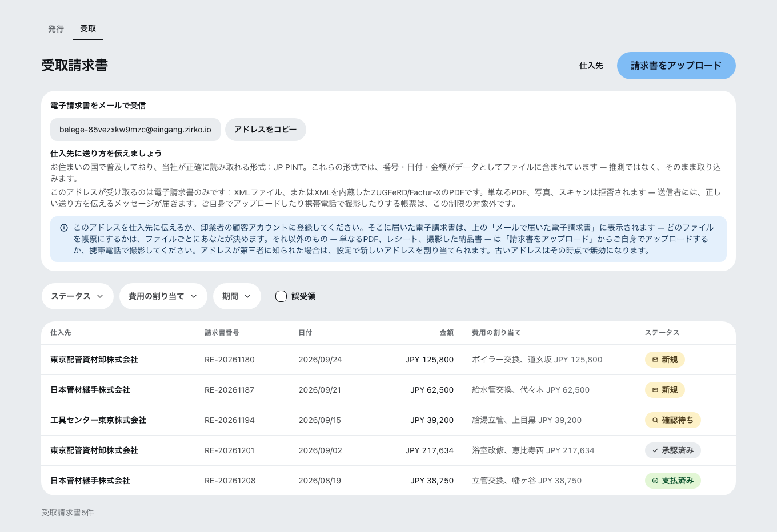777x532 pixels.
Task: Click the アドレスをコピー button
Action: [266, 130]
